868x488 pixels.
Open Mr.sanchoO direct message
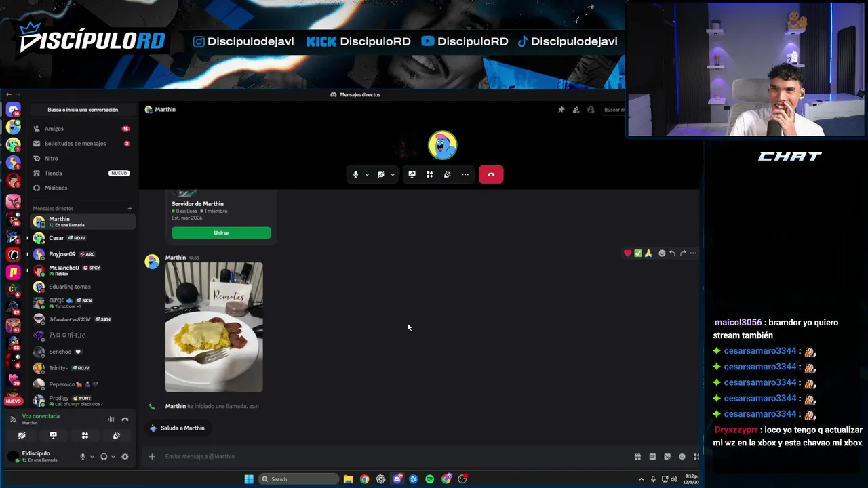(83, 270)
